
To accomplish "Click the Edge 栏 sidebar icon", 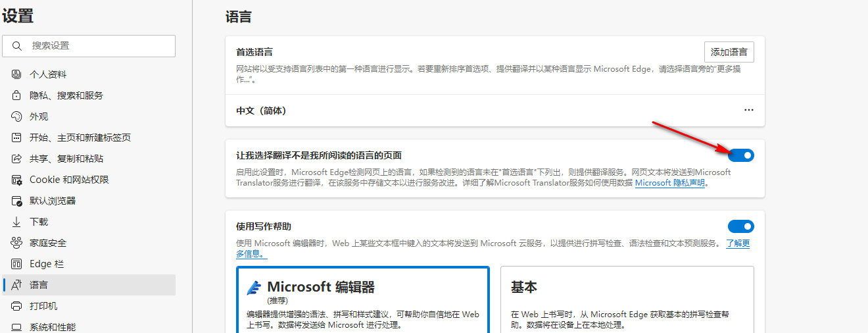I will [17, 264].
